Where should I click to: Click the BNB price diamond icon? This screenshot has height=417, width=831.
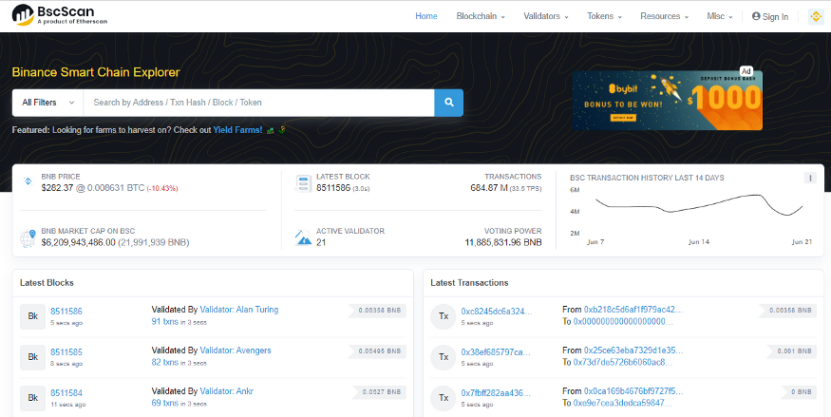point(28,182)
